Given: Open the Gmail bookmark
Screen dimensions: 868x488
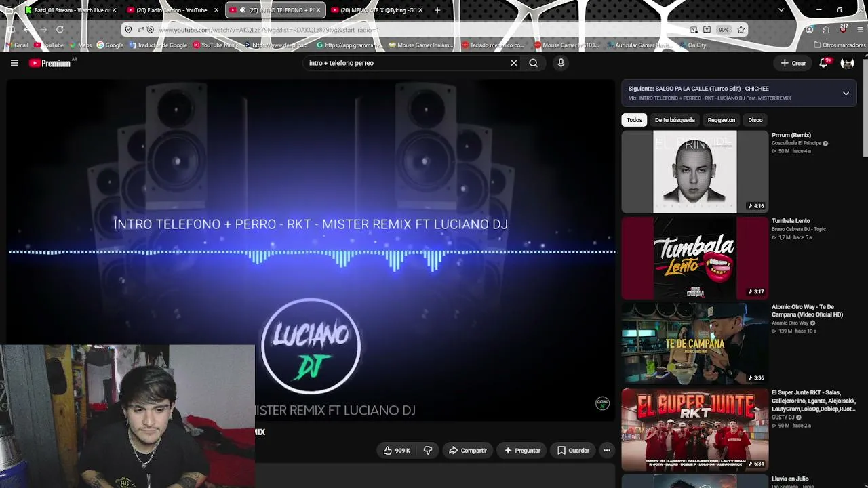Looking at the screenshot, I should [17, 45].
